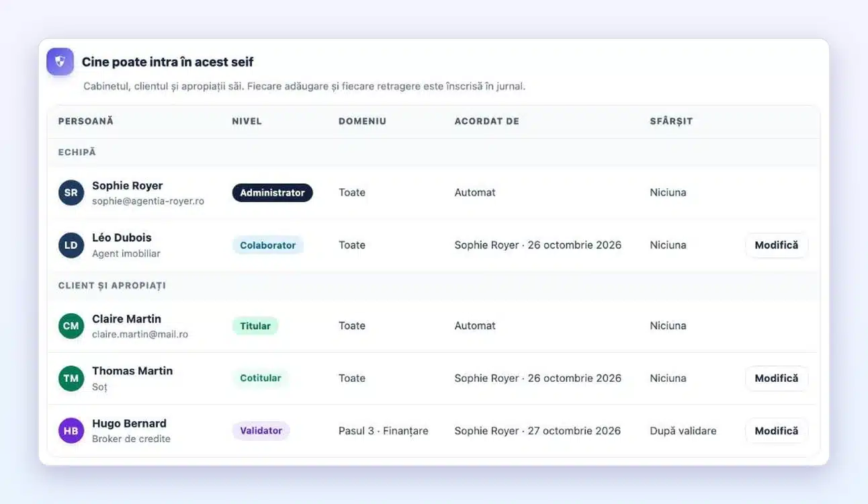Click Modifică for Léo Dubois
The width and height of the screenshot is (868, 504).
(x=777, y=245)
